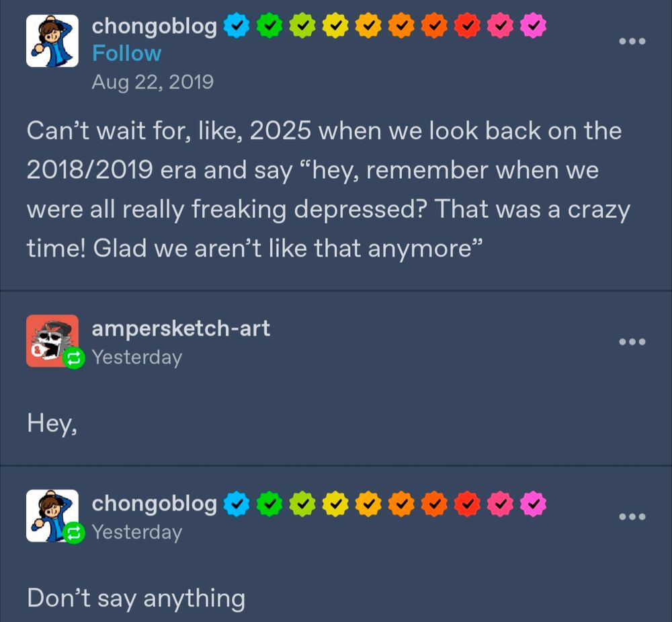Open the three-dot menu on ampersketch-art's reblog
The height and width of the screenshot is (622, 672).
point(632,342)
